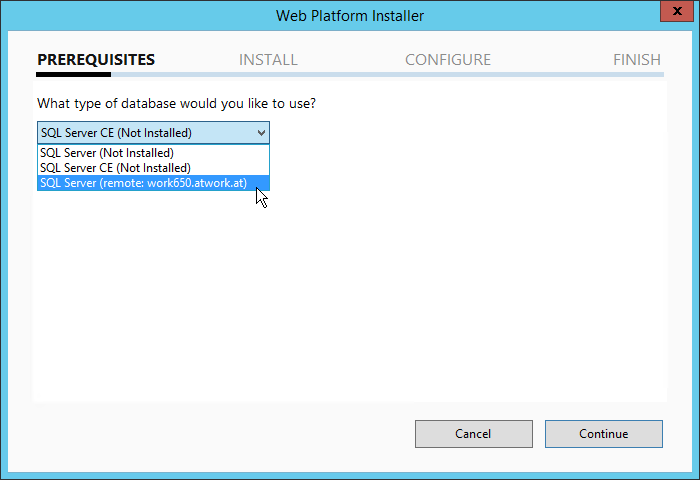
Task: Select SQL Server remote work650.atwork.at option
Action: click(x=143, y=183)
